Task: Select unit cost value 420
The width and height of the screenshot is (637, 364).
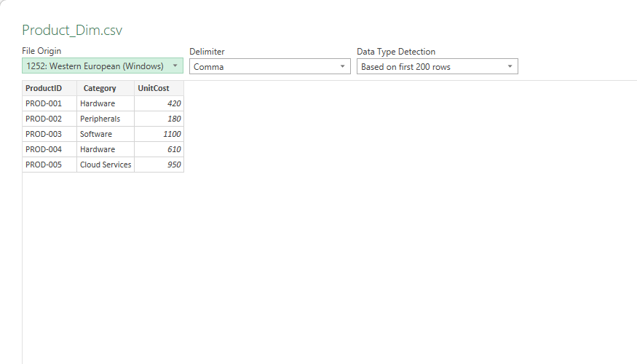Action: pos(159,103)
